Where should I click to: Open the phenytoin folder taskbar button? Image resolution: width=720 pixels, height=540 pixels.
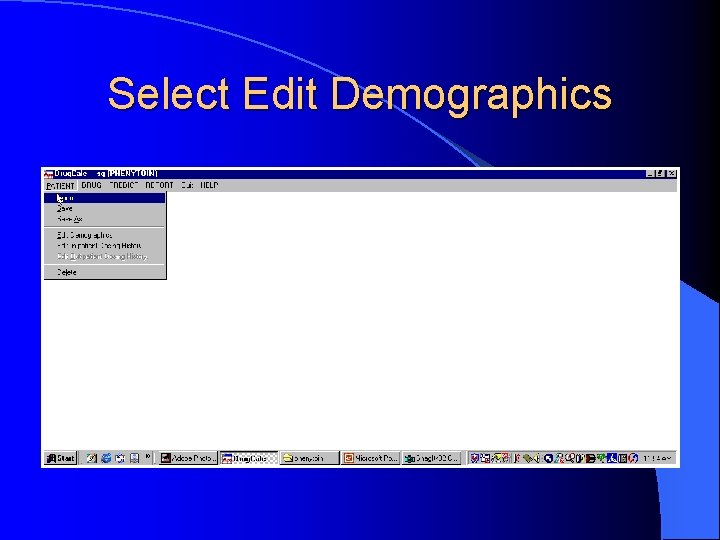(x=309, y=458)
